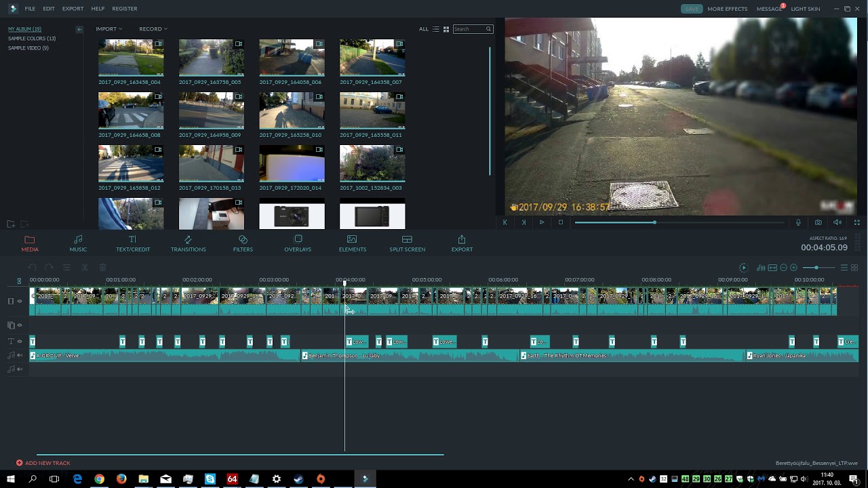Click the render preview circular play icon

coord(743,268)
